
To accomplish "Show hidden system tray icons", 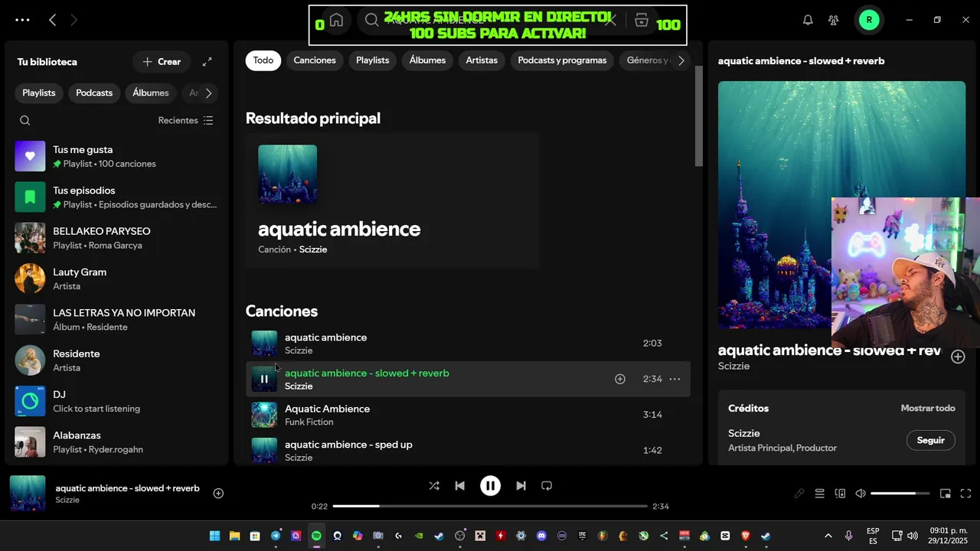I will (x=828, y=536).
